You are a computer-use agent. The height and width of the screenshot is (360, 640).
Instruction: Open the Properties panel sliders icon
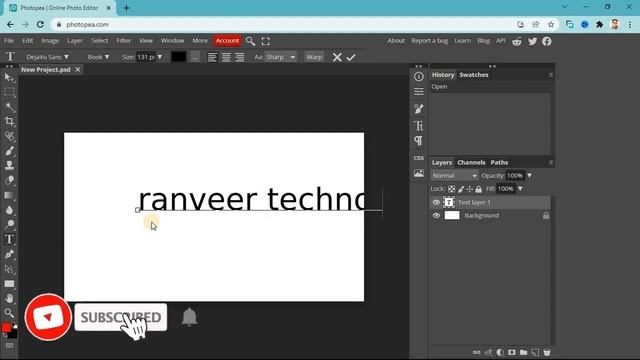point(418,91)
